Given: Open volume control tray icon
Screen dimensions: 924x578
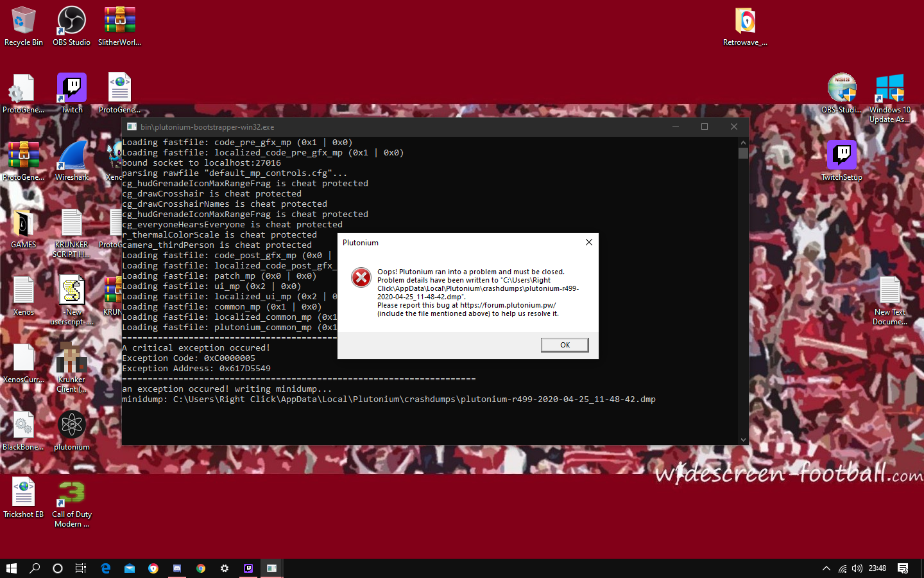Looking at the screenshot, I should pyautogui.click(x=858, y=568).
